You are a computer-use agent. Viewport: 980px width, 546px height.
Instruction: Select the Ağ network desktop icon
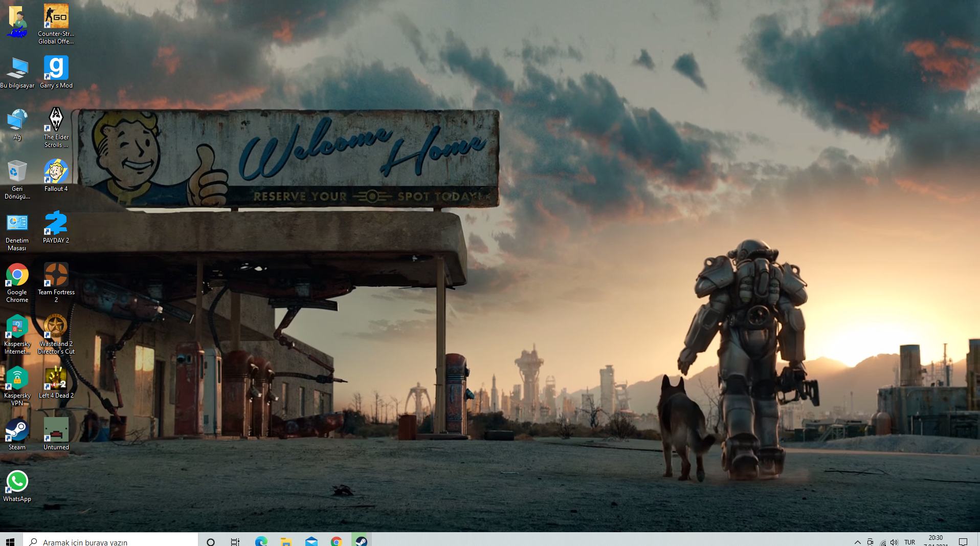click(17, 124)
